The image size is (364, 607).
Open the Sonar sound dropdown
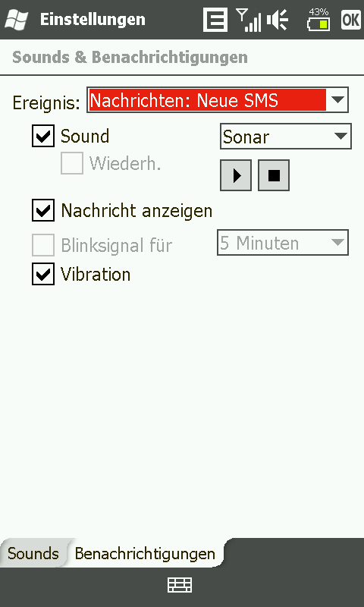click(x=286, y=137)
